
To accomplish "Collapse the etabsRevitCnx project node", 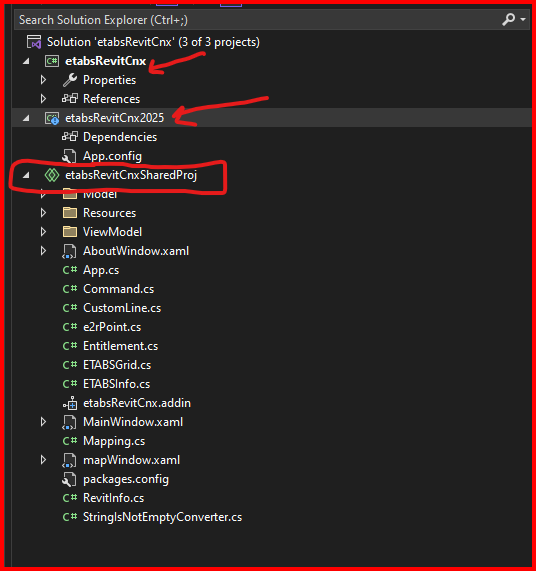I will pyautogui.click(x=26, y=61).
